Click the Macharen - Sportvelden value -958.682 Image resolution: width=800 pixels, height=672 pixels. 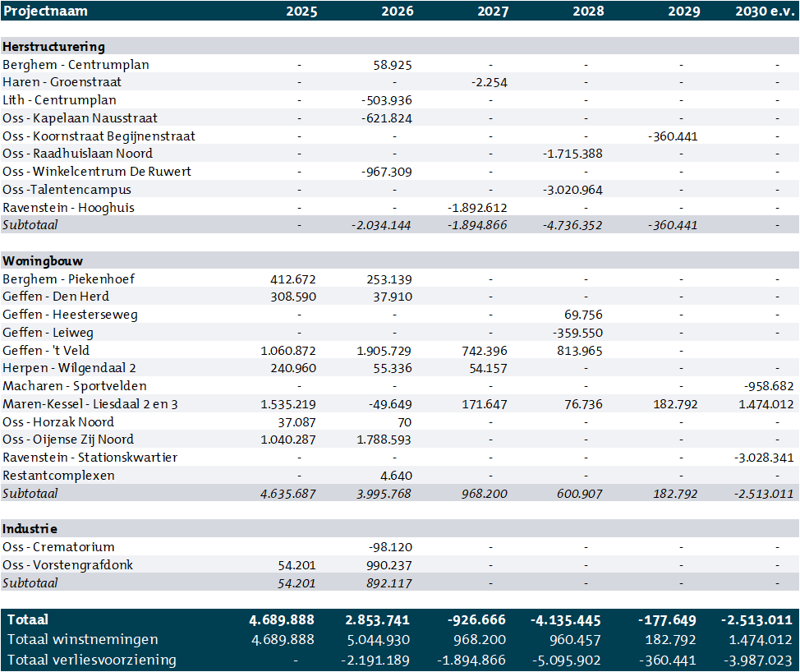pos(768,386)
